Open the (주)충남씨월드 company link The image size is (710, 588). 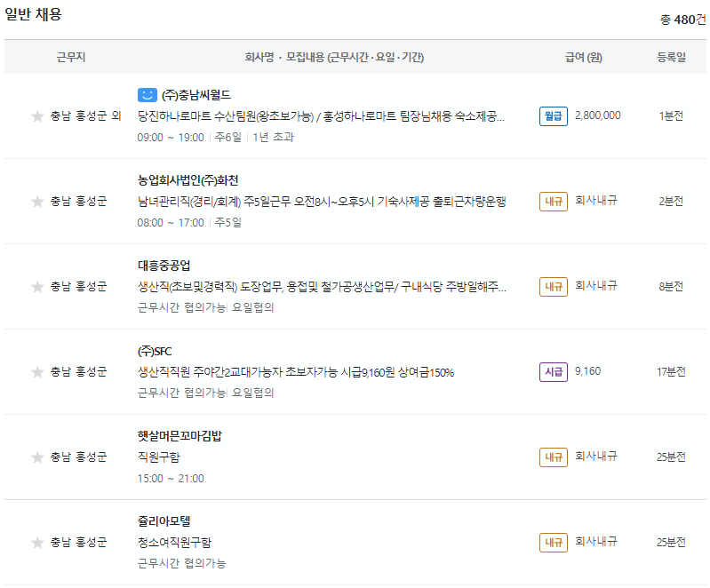click(196, 95)
